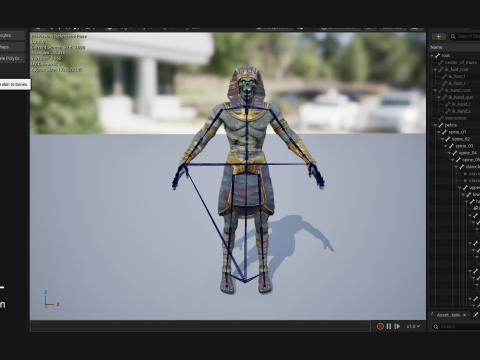Collapse the ik_hand_gun node
The width and height of the screenshot is (480, 360).
439,97
